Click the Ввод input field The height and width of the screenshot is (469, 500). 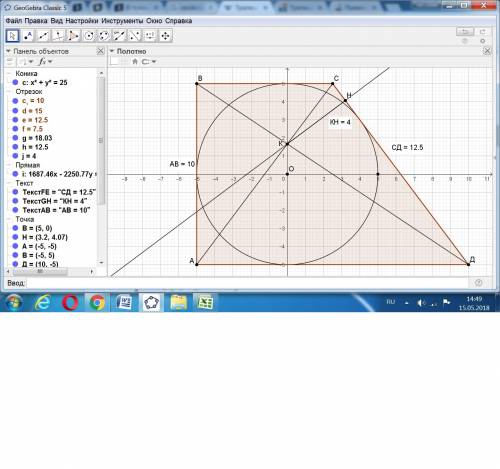coord(247,283)
